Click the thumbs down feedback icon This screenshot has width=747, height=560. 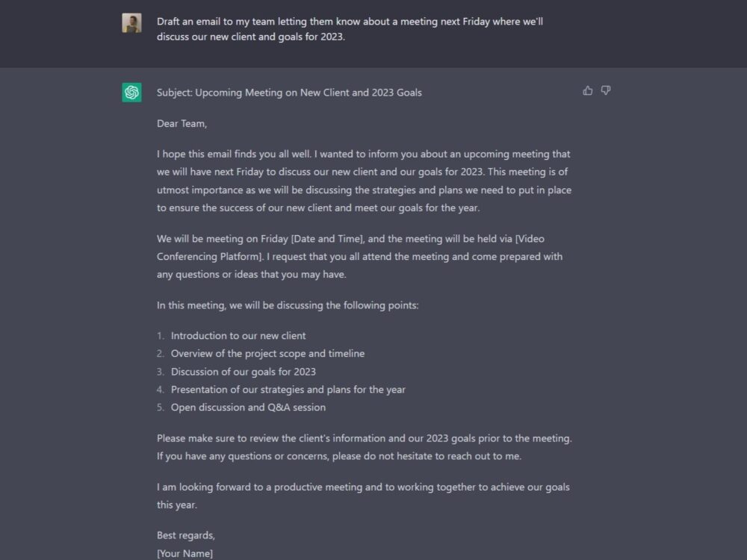pyautogui.click(x=606, y=90)
